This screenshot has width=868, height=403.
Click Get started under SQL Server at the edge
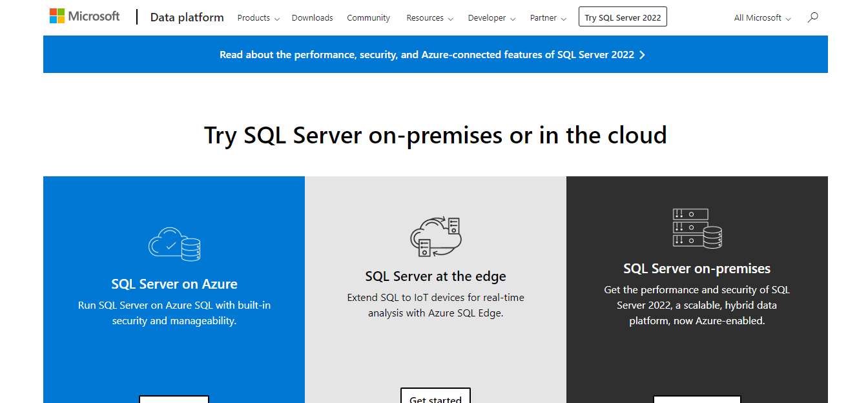(435, 397)
